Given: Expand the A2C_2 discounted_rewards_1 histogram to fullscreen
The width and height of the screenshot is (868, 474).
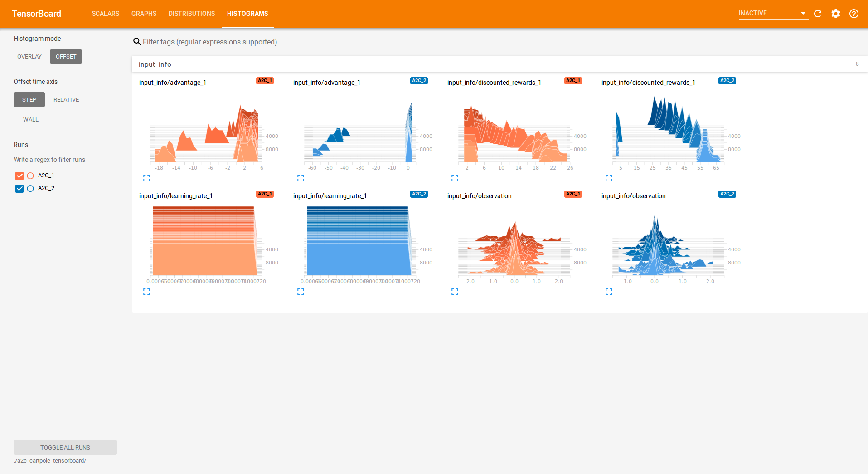Looking at the screenshot, I should click(609, 178).
